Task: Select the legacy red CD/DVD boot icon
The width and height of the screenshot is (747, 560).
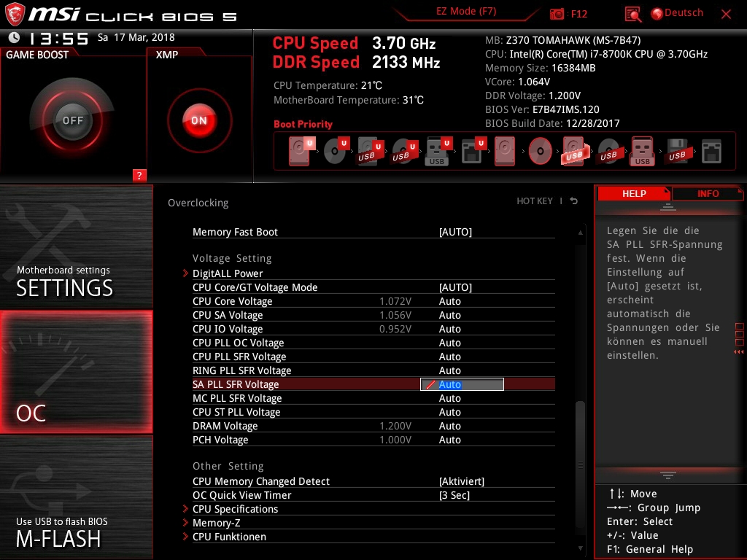Action: click(541, 152)
